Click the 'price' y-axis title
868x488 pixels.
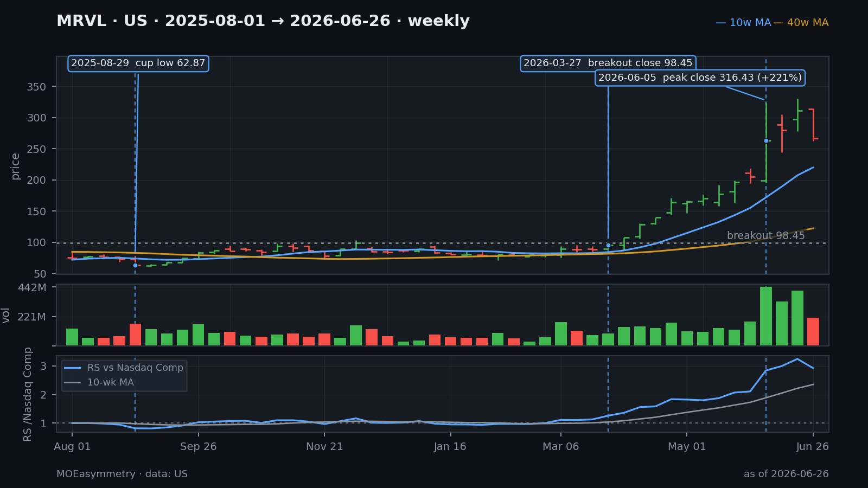tap(15, 166)
